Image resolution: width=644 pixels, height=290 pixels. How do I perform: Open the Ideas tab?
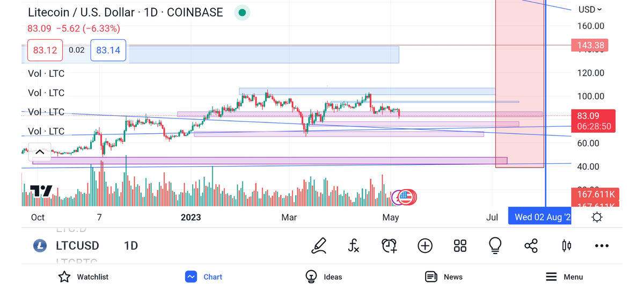324,277
